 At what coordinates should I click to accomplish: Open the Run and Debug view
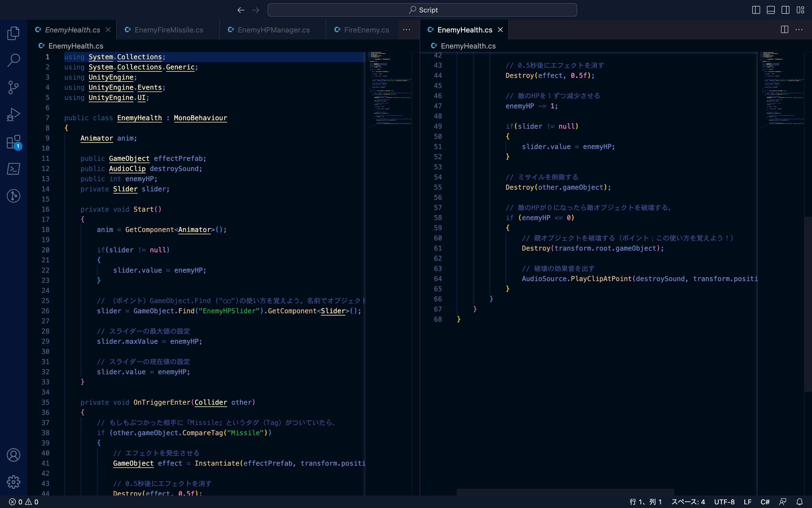pos(13,115)
